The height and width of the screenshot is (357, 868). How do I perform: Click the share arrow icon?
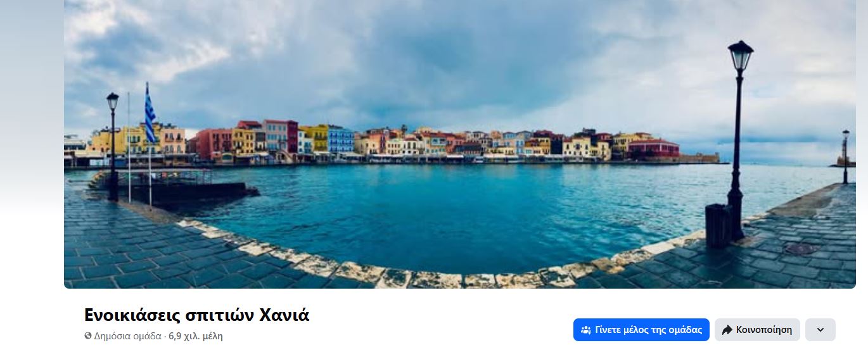[x=727, y=330]
